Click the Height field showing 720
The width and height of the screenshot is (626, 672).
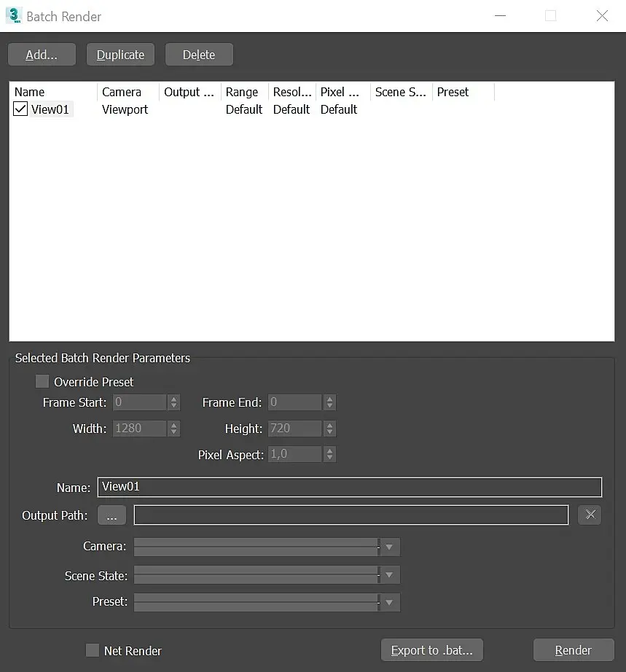[x=295, y=428]
